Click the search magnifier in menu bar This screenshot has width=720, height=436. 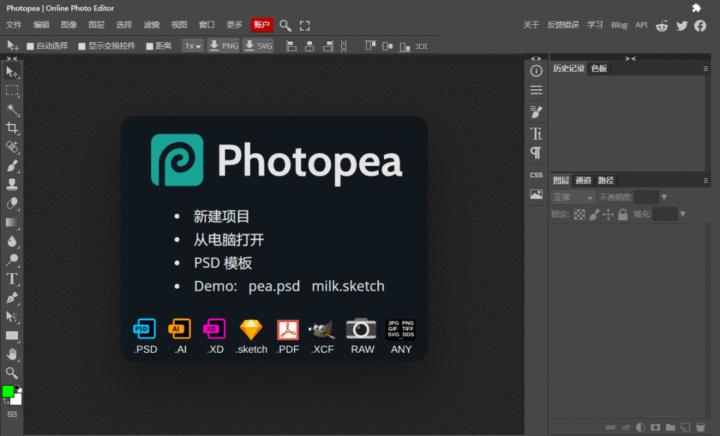pos(285,25)
